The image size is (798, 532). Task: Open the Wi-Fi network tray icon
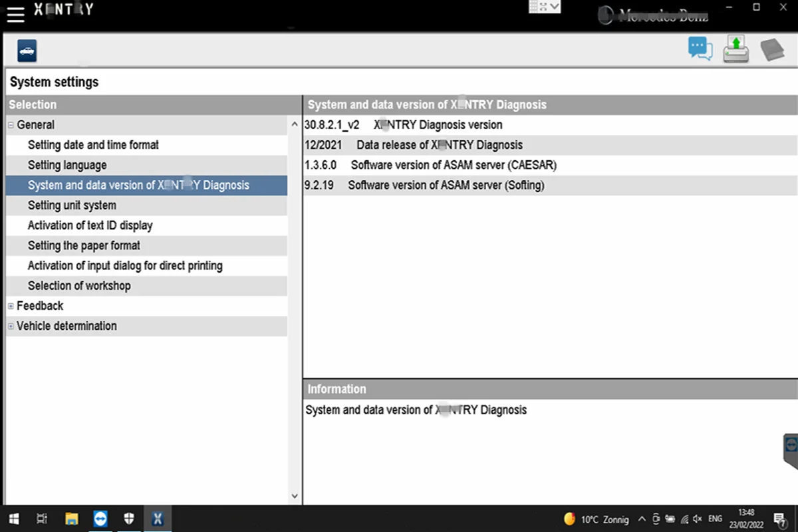click(x=684, y=519)
